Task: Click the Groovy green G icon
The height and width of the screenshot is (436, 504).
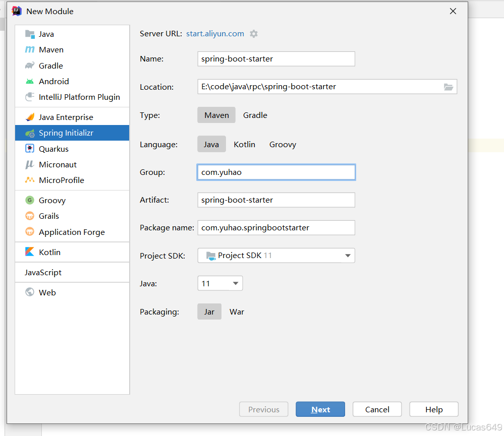Action: [x=30, y=200]
